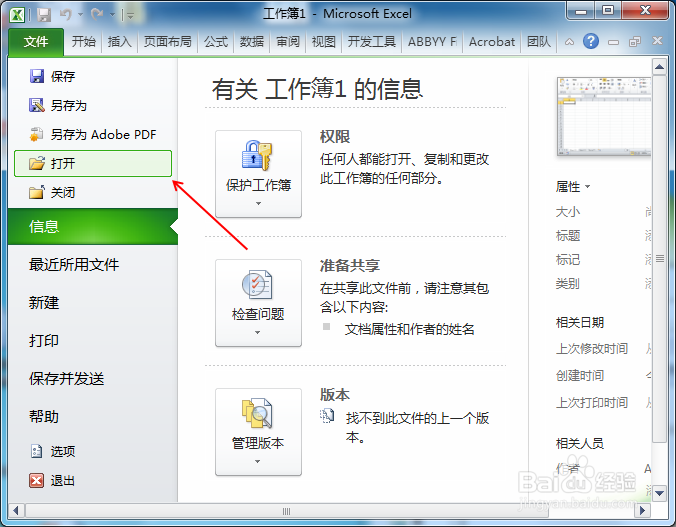This screenshot has height=527, width=676.
Task: Click the workbook preview thumbnail
Action: (604, 116)
